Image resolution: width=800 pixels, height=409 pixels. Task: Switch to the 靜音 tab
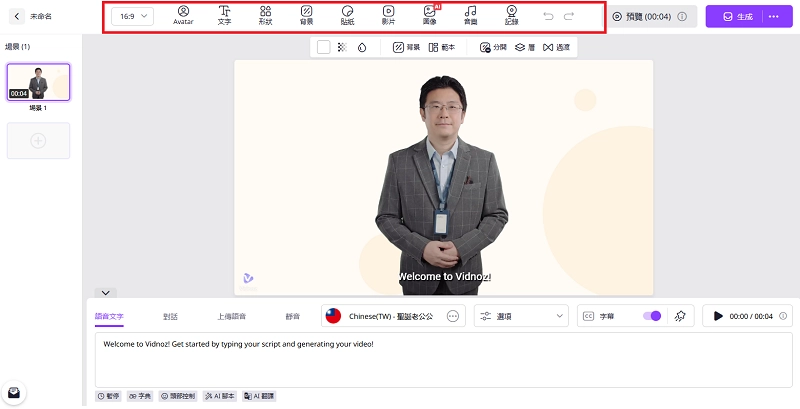[293, 316]
